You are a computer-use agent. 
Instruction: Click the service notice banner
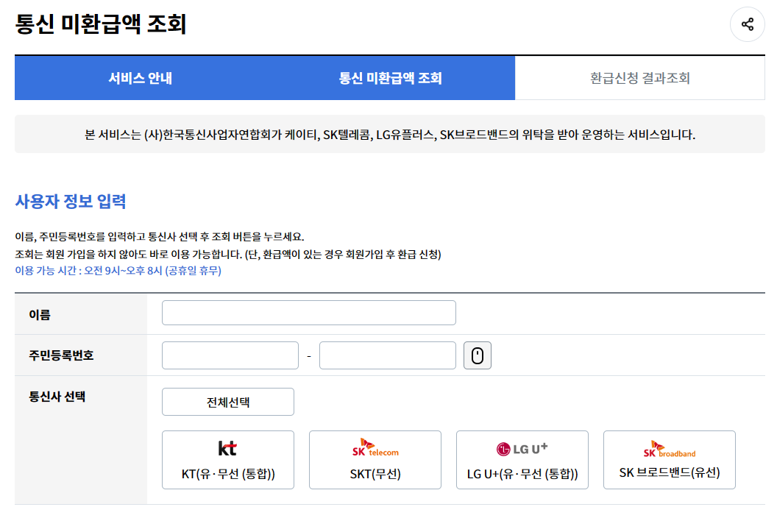click(388, 134)
